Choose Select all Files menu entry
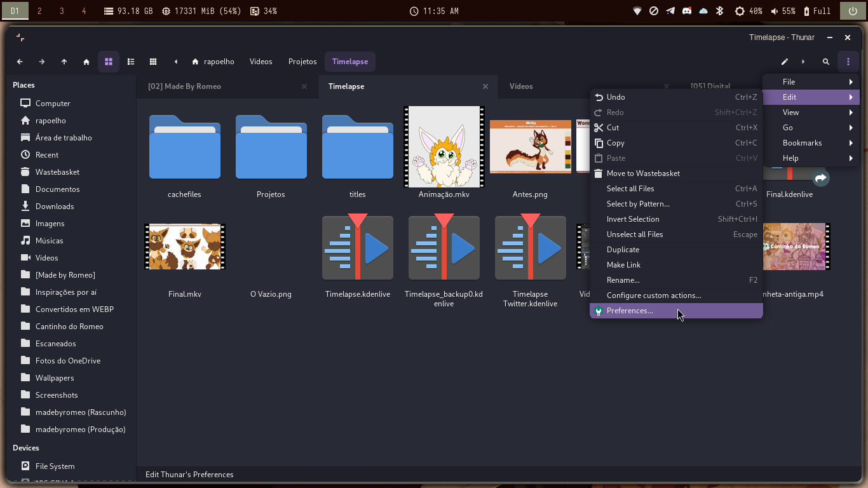The height and width of the screenshot is (488, 868). point(630,189)
